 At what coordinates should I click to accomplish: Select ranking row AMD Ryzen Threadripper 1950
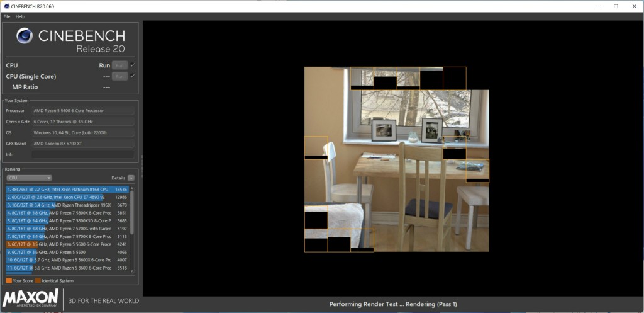pos(67,205)
